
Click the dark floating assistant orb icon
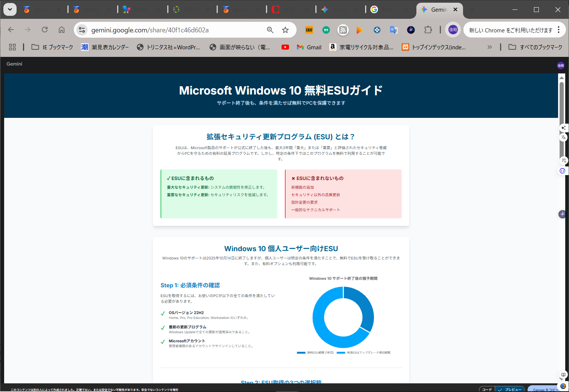click(x=562, y=214)
